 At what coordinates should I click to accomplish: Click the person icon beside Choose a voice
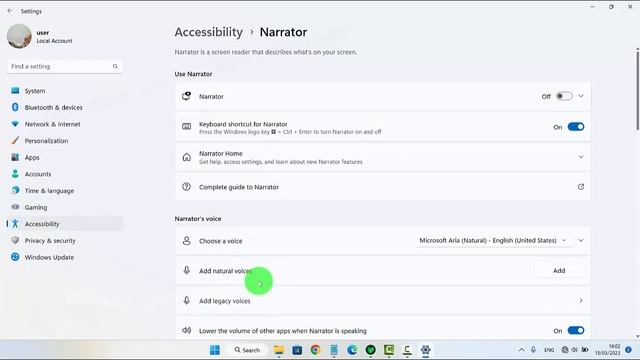point(187,241)
